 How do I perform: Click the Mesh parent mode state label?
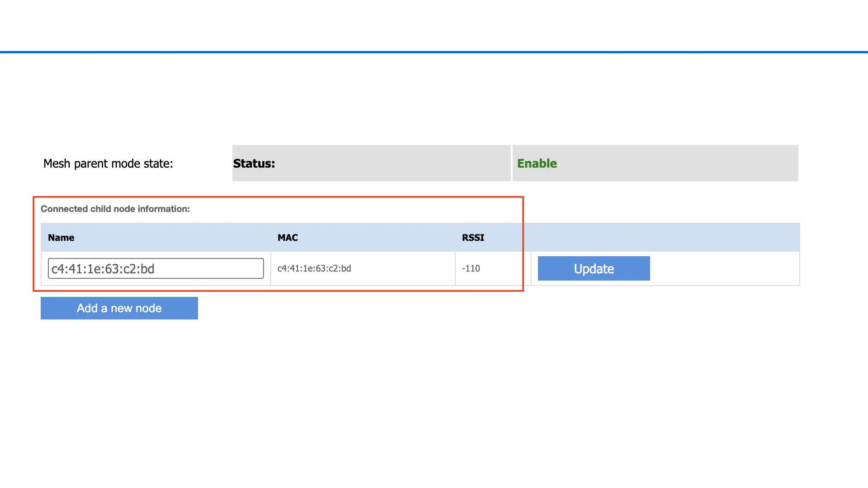[x=108, y=164]
